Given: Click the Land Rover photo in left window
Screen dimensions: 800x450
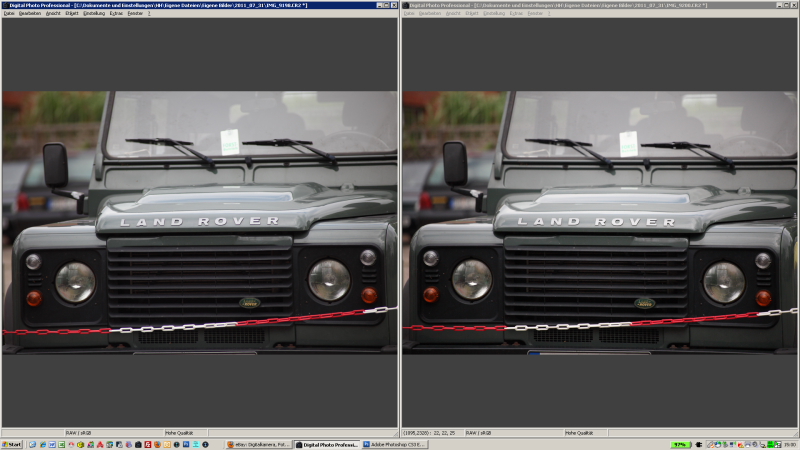Looking at the screenshot, I should 199,222.
